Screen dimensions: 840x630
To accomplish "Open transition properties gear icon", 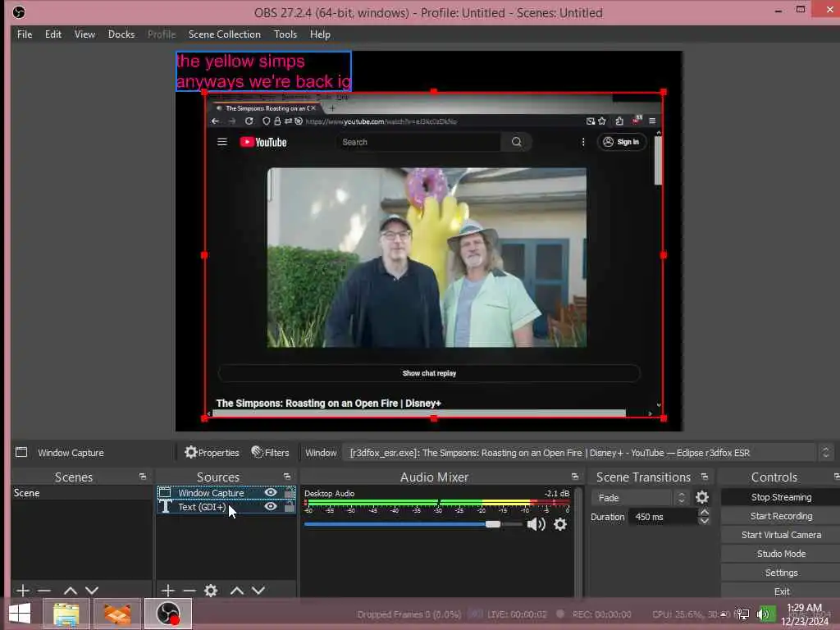I will (x=702, y=498).
